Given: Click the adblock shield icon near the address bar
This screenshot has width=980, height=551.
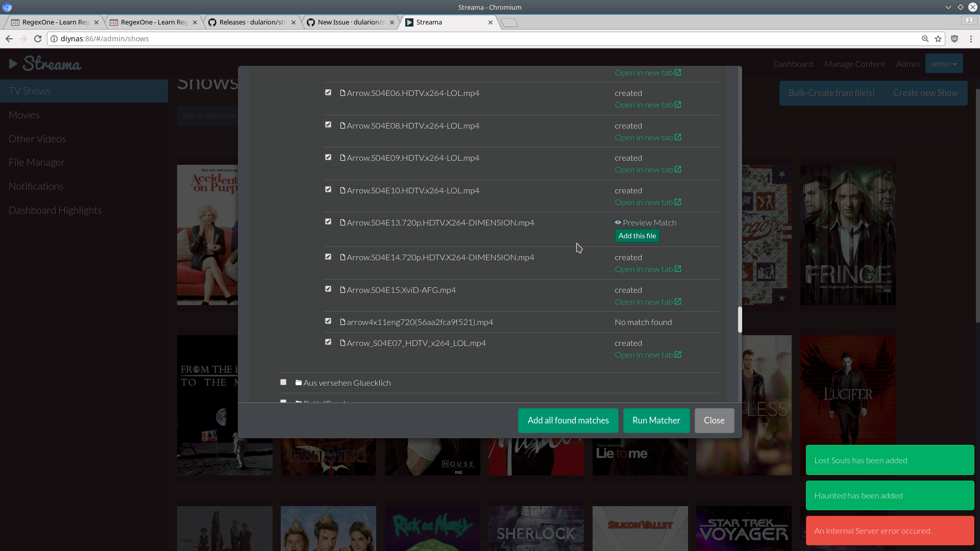Looking at the screenshot, I should click(x=954, y=38).
